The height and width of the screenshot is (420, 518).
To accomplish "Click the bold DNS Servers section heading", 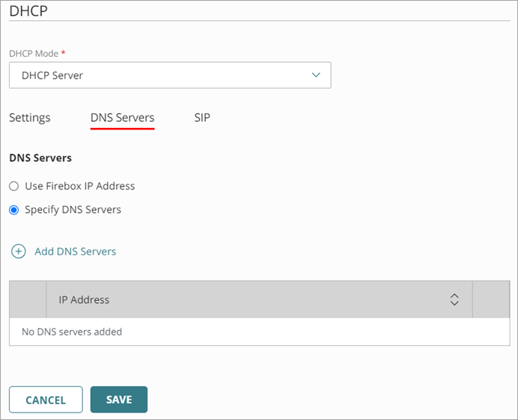I will pyautogui.click(x=40, y=158).
